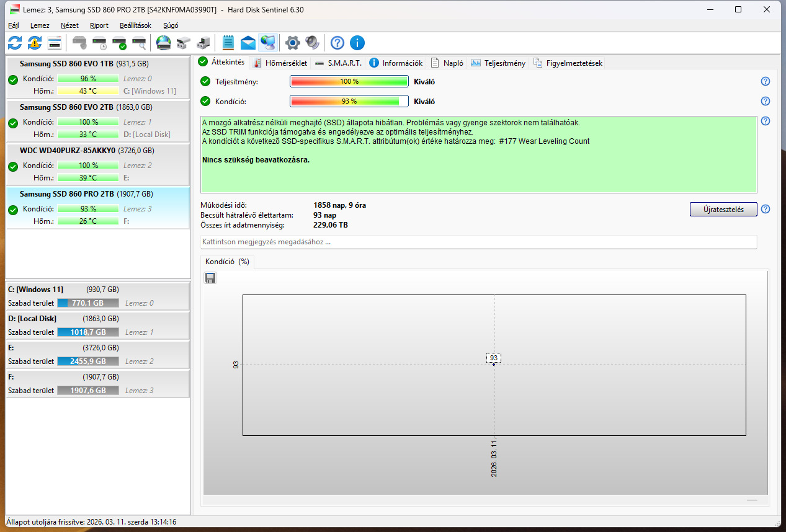The image size is (786, 532).
Task: Open the Beállítások menu
Action: coord(135,25)
